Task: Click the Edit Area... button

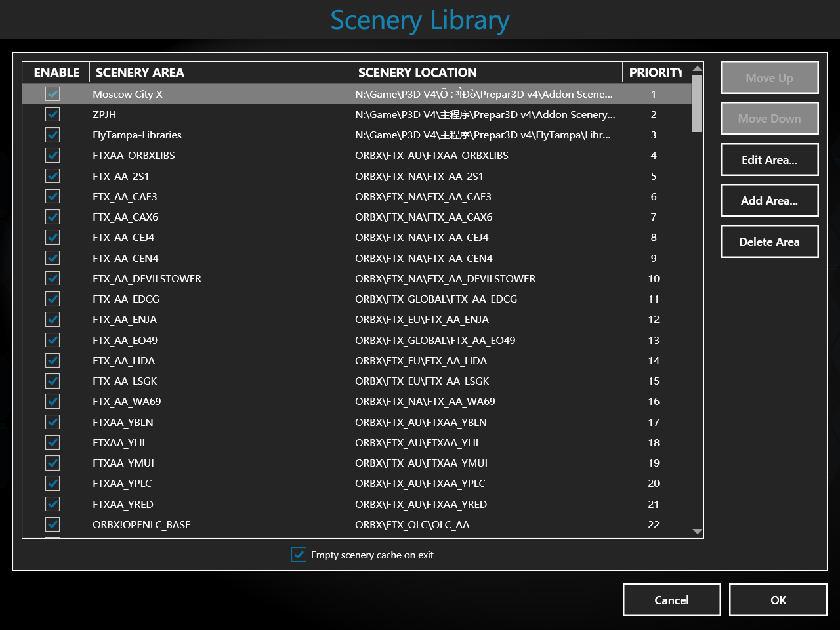Action: 769,159
